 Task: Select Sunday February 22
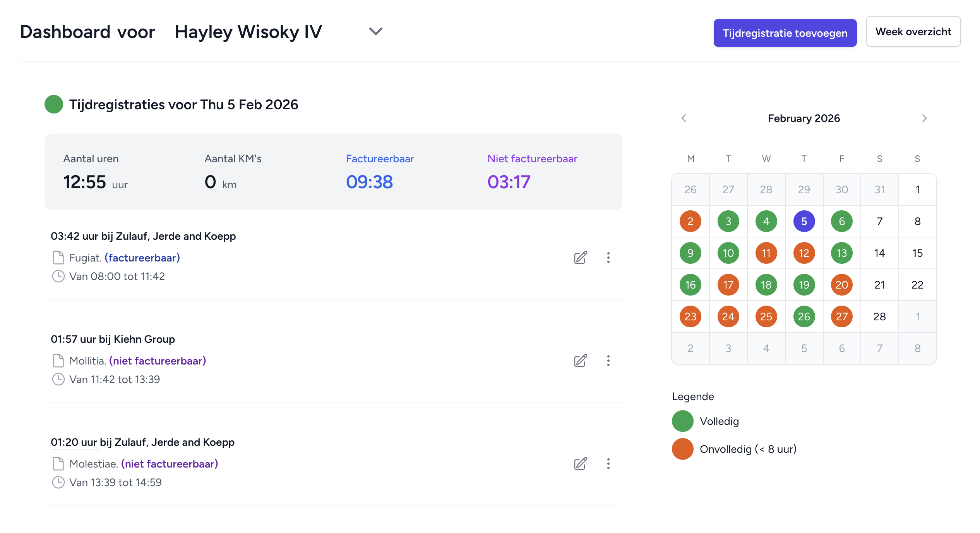click(x=918, y=285)
